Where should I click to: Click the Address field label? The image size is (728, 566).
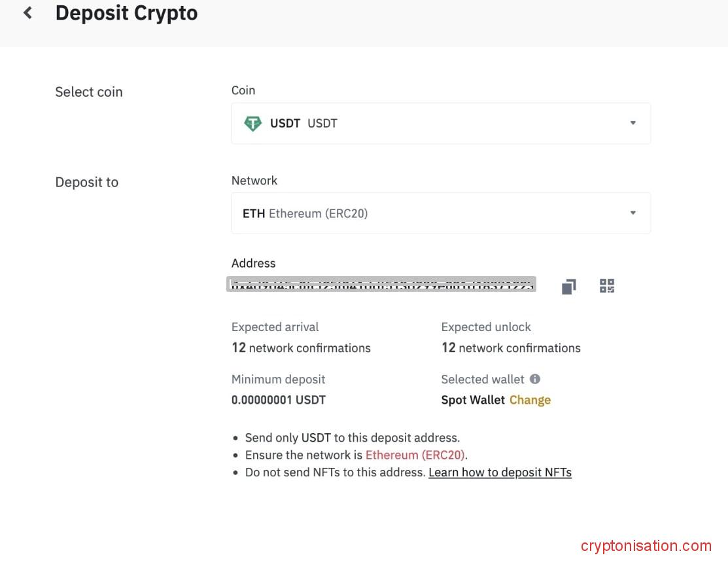pos(253,263)
